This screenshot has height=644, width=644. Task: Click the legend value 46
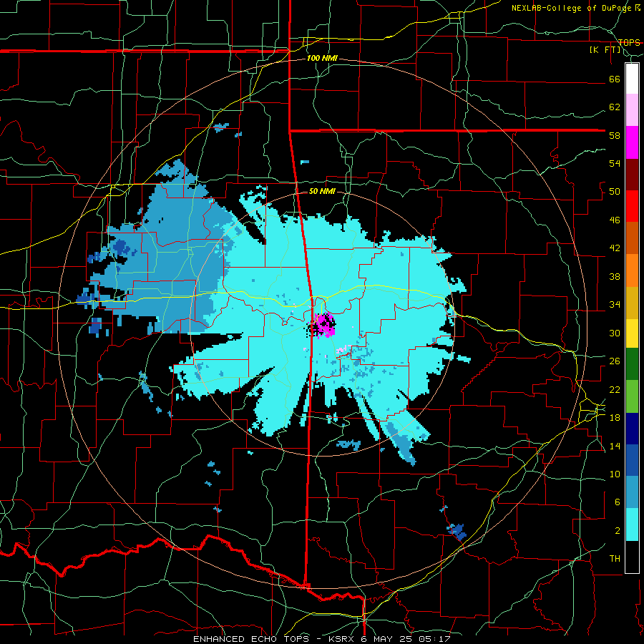pos(615,220)
